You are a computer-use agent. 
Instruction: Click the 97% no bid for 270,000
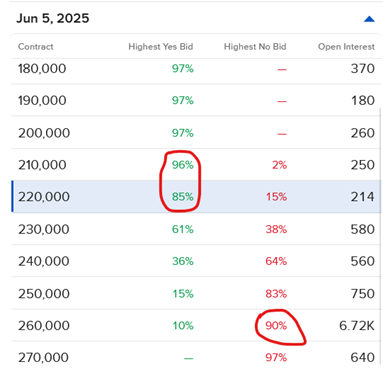click(276, 358)
